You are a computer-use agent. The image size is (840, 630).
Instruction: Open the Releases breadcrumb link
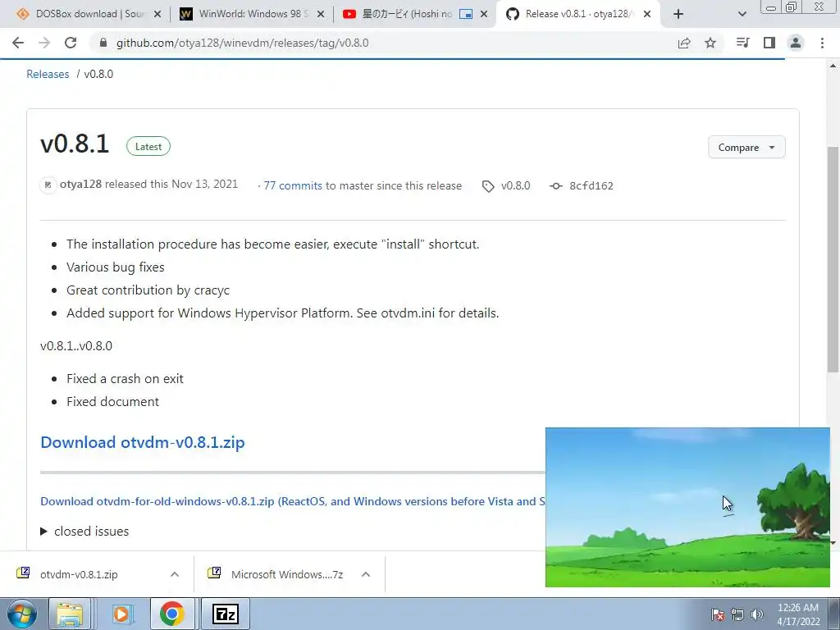(48, 74)
